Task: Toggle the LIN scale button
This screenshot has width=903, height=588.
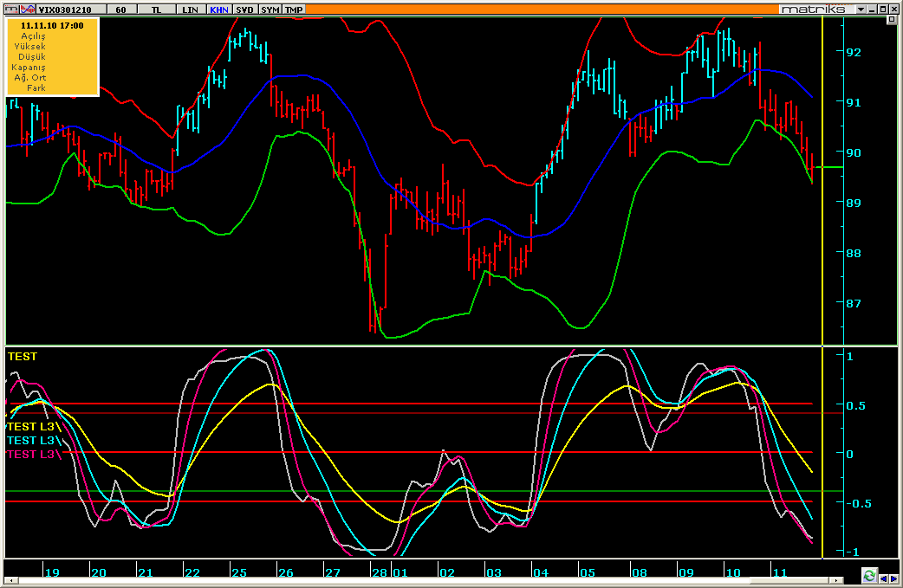Action: [190, 10]
